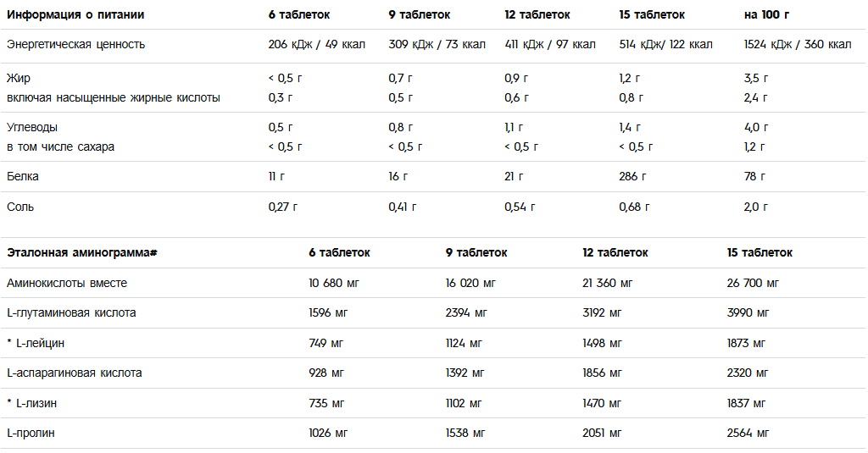The width and height of the screenshot is (868, 453).
Task: Select the 'на 100 г' column header
Action: [766, 15]
